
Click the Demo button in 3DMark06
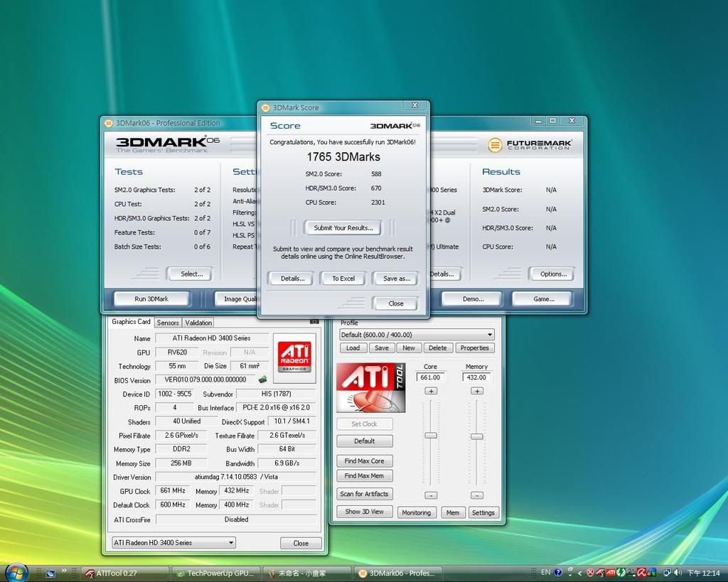click(x=473, y=299)
